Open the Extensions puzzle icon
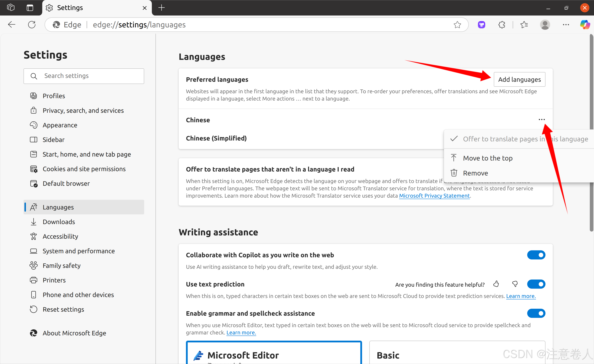This screenshot has width=594, height=364. click(x=501, y=25)
